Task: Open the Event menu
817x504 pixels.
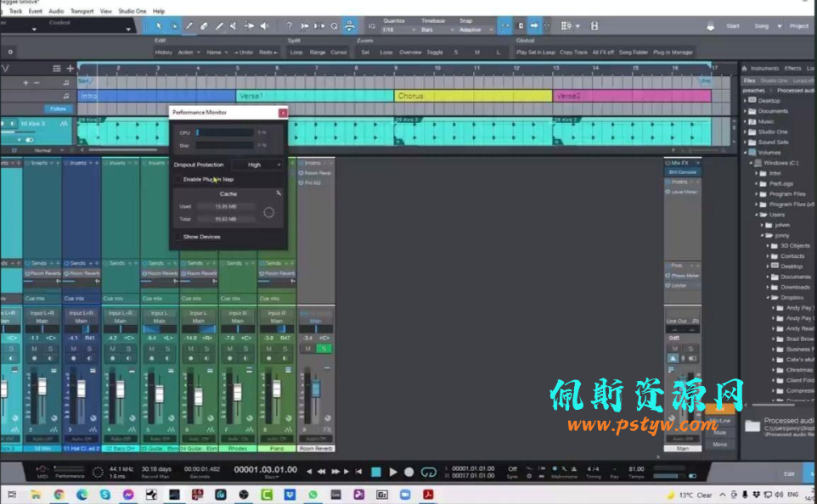Action: (x=36, y=11)
